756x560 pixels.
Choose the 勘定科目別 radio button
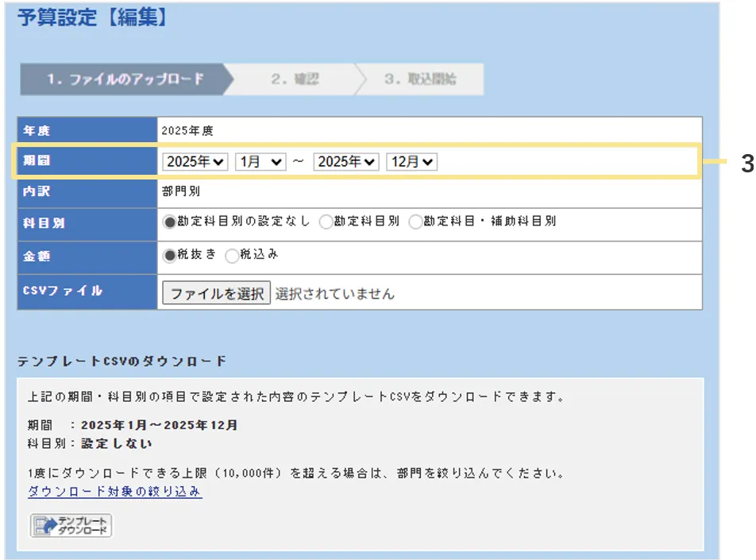coord(326,222)
